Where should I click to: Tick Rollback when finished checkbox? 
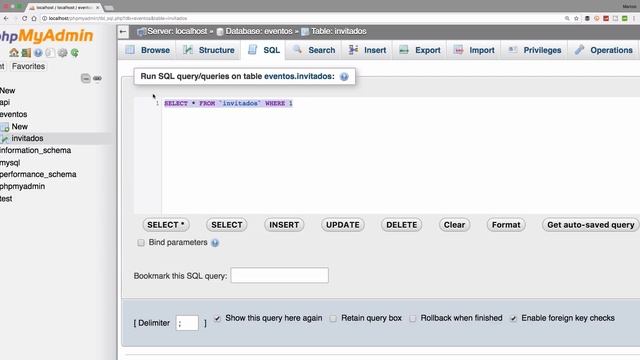[413, 318]
